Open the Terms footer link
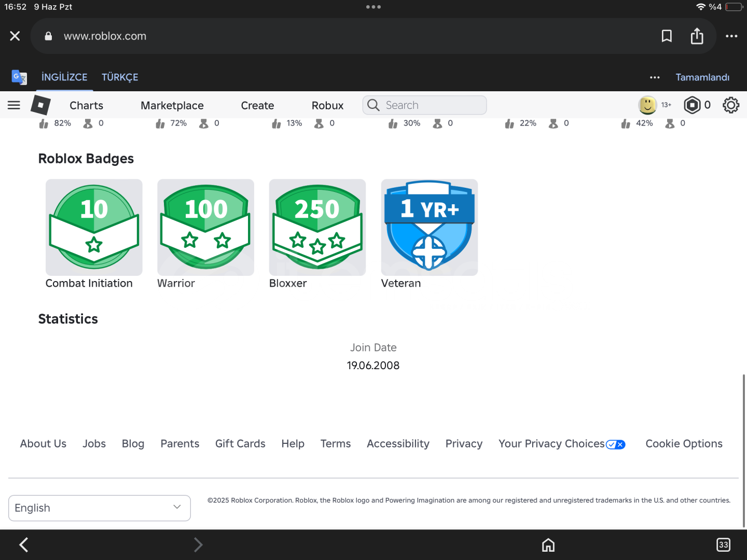 tap(336, 444)
